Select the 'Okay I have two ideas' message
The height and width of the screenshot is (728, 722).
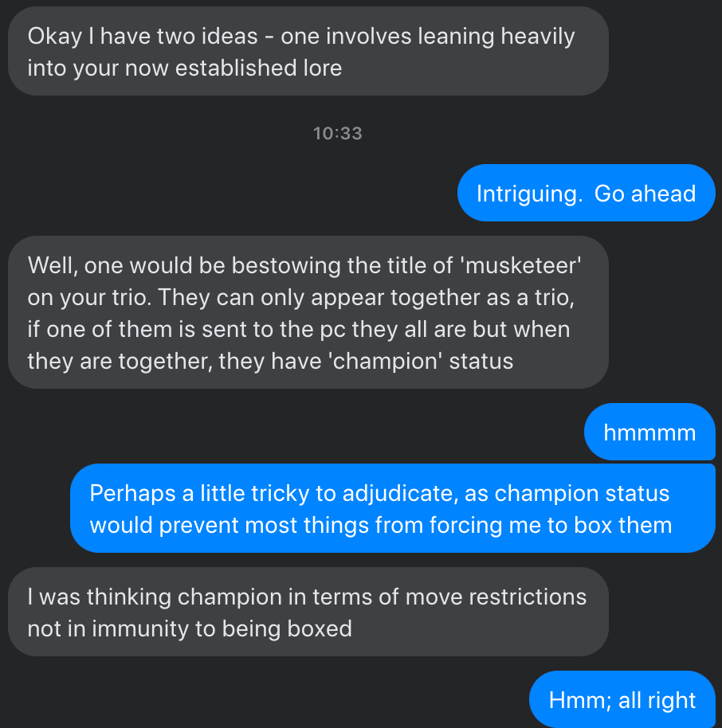(308, 51)
